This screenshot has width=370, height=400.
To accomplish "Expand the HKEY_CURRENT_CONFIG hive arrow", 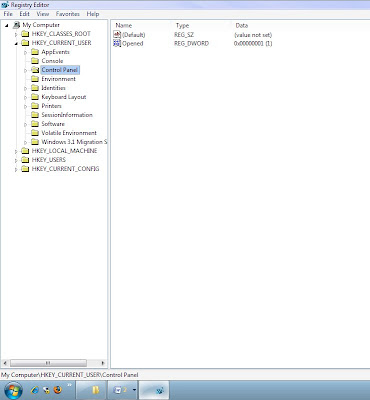I will 16,169.
